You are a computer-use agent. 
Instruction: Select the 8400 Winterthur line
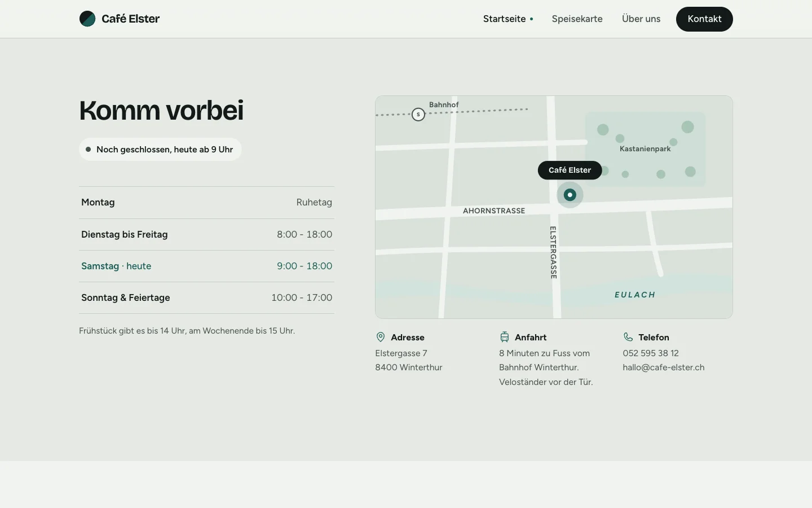pyautogui.click(x=409, y=367)
